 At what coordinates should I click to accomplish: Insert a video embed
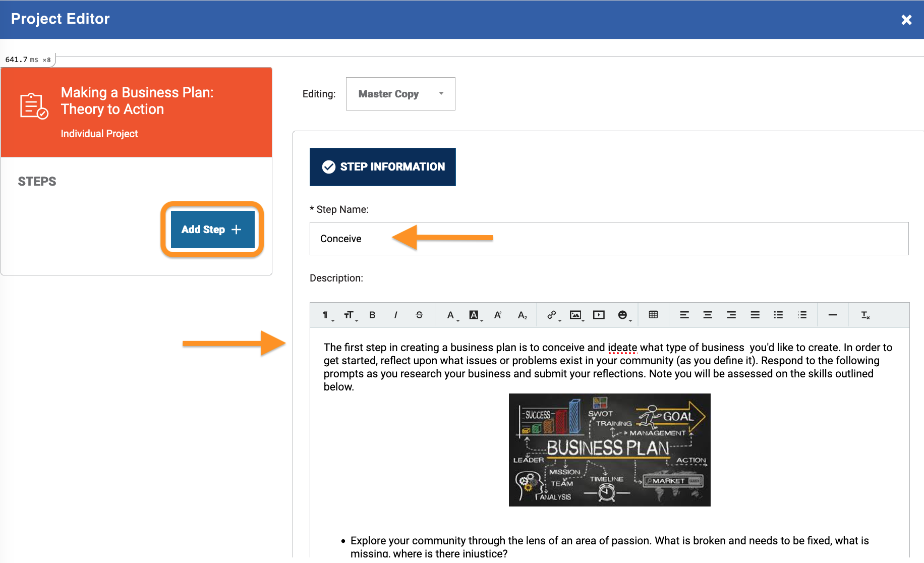pos(599,315)
